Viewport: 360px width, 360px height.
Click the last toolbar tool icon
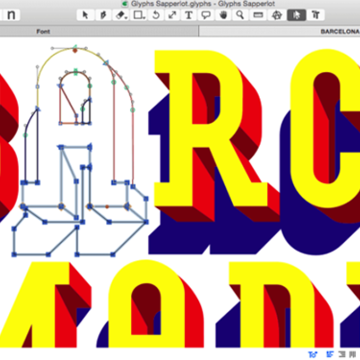coord(316,15)
